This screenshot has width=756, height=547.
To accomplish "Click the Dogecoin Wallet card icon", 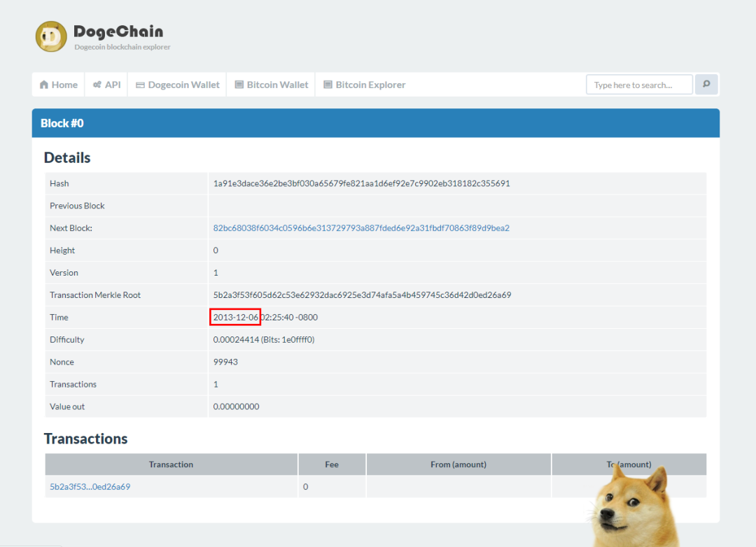I will pos(140,85).
